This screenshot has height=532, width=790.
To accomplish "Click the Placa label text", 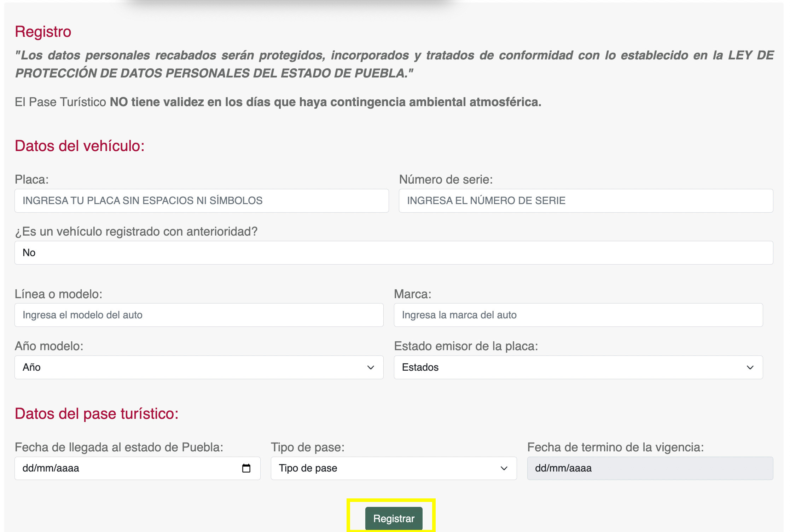I will [31, 179].
